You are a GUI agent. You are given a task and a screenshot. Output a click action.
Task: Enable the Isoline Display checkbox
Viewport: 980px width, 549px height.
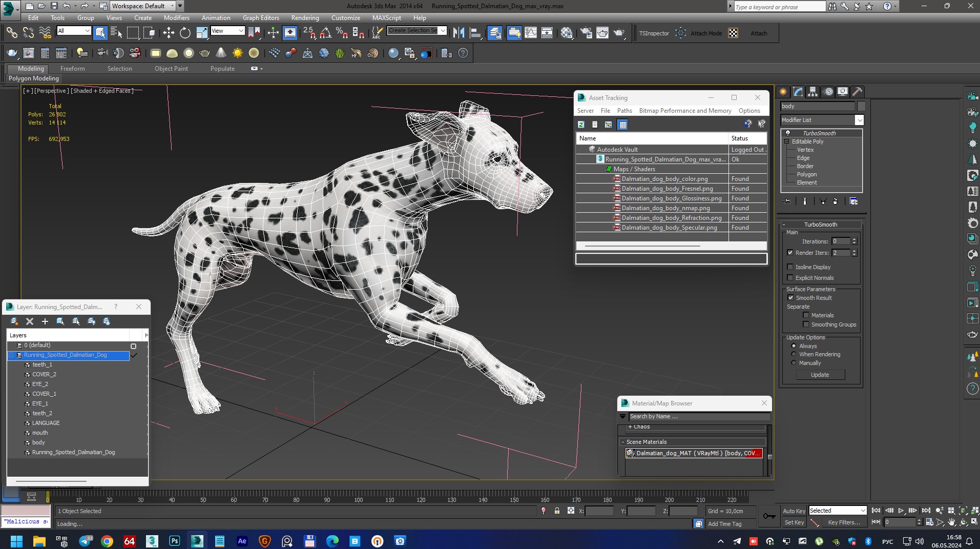[790, 267]
